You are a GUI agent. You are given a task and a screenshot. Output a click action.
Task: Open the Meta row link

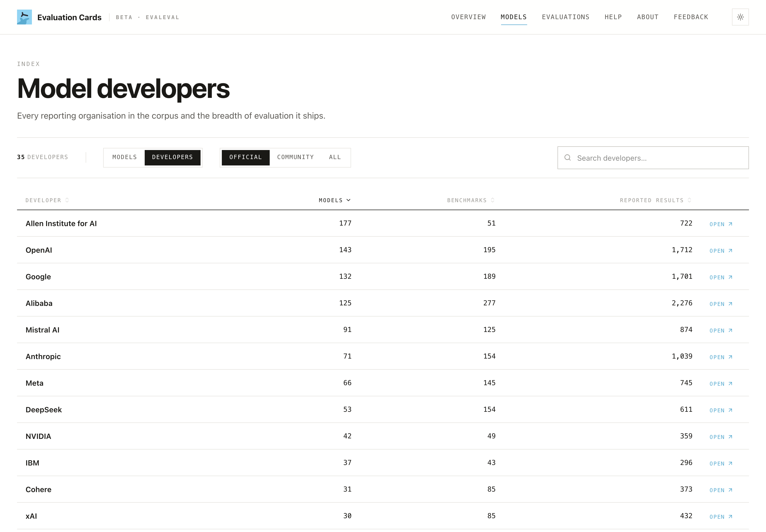pyautogui.click(x=721, y=384)
